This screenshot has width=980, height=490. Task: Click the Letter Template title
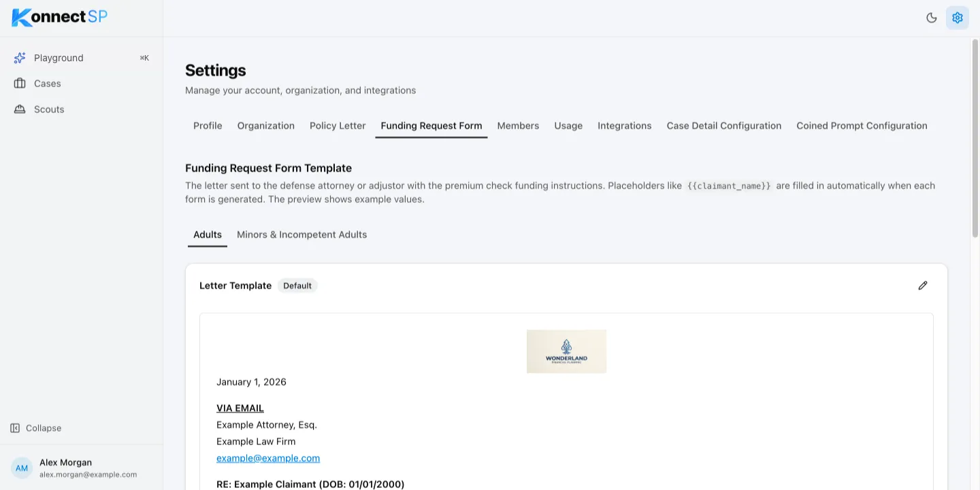point(235,286)
